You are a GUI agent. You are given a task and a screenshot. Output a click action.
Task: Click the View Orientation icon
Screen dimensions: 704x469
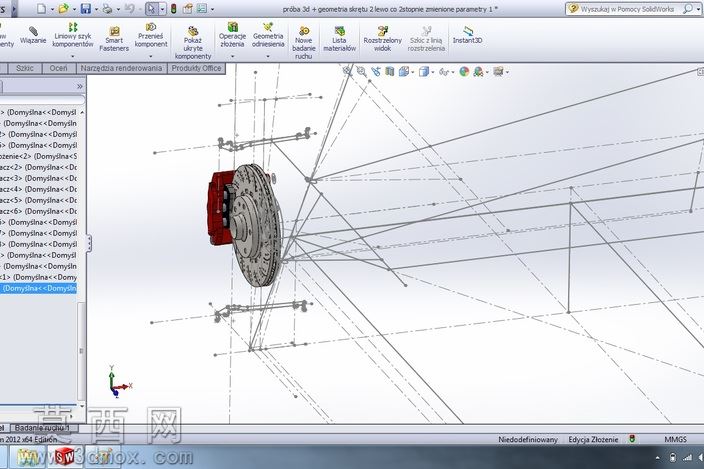[404, 71]
